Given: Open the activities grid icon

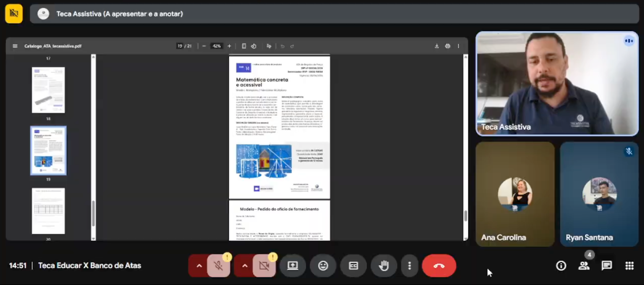Looking at the screenshot, I should (630, 266).
